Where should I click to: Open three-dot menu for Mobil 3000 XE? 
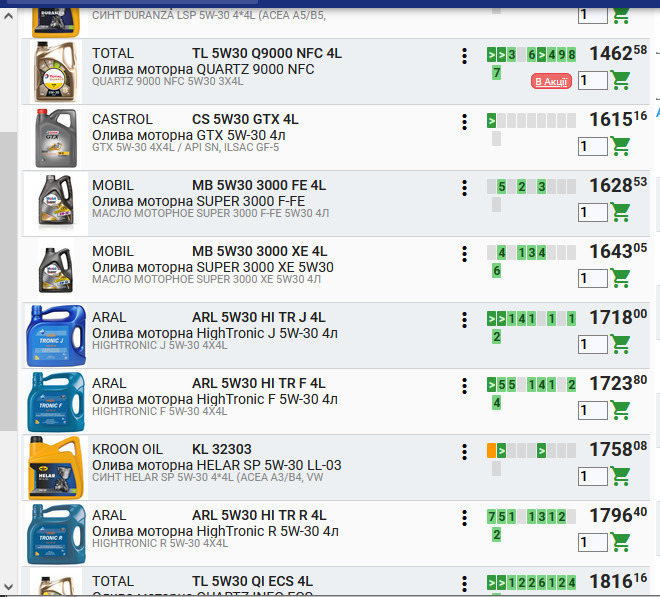pos(464,254)
